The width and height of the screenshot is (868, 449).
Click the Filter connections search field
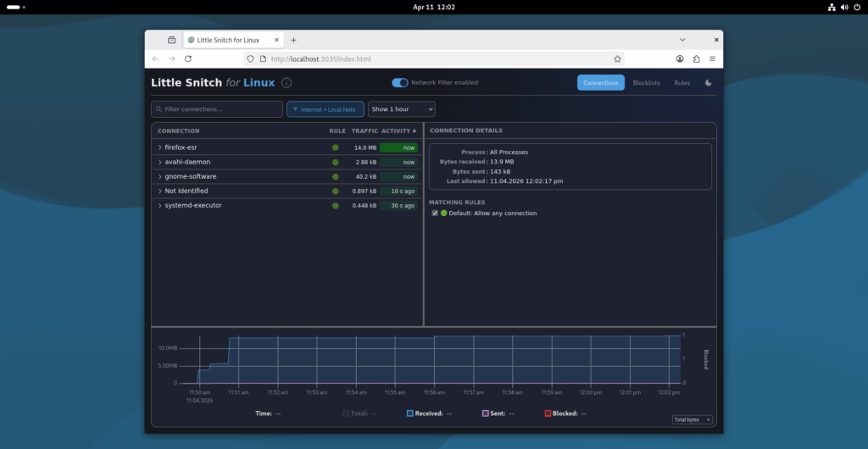coord(217,109)
